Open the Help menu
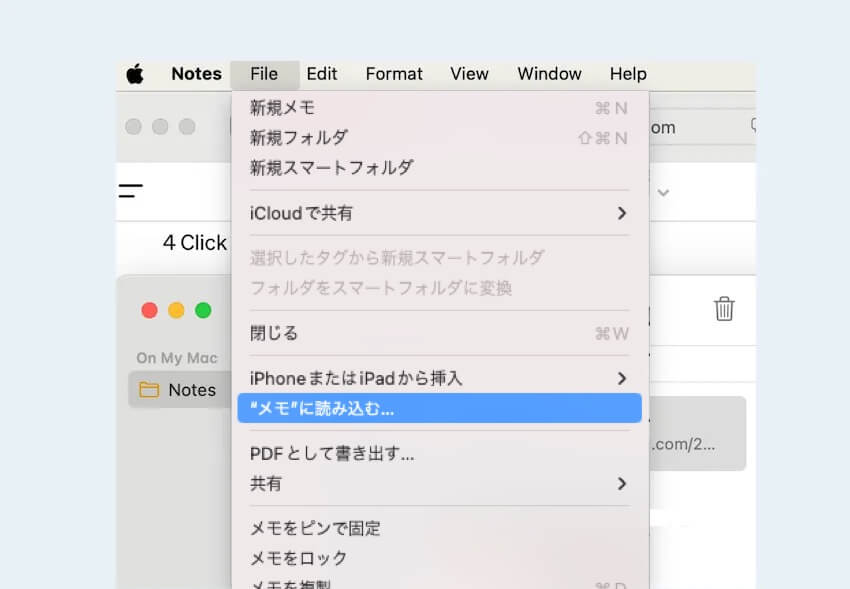Screen dimensions: 850x589 pos(628,74)
